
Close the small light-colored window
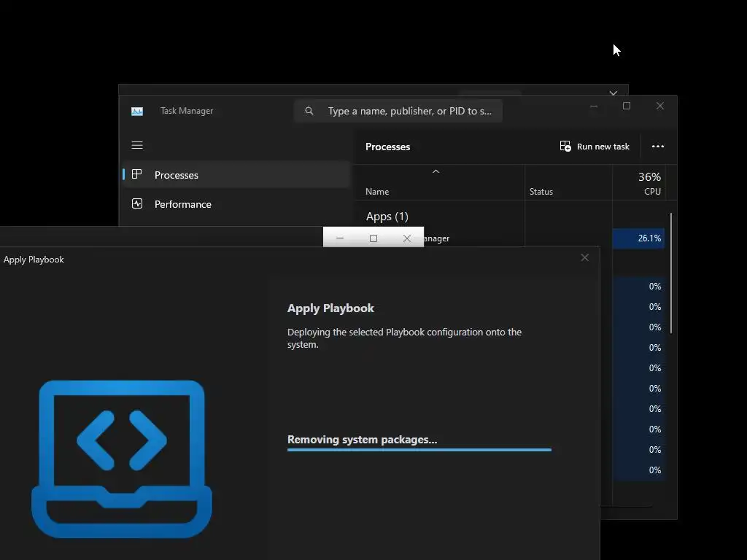coord(407,238)
